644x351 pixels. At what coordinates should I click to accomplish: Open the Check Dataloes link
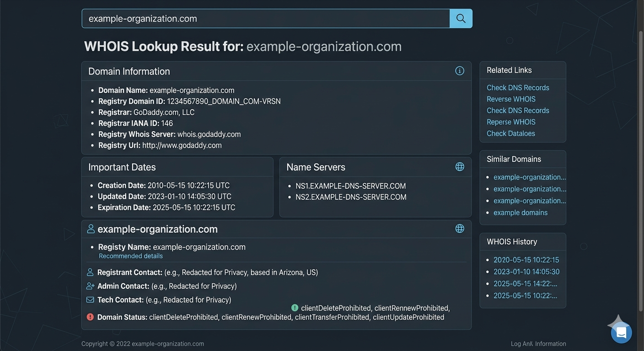[510, 133]
